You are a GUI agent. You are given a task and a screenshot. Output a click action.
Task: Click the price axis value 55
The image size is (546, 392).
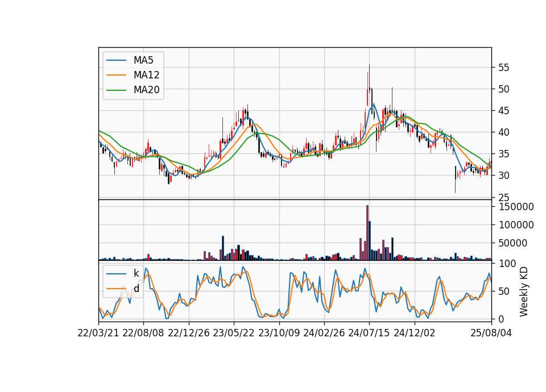click(x=504, y=68)
